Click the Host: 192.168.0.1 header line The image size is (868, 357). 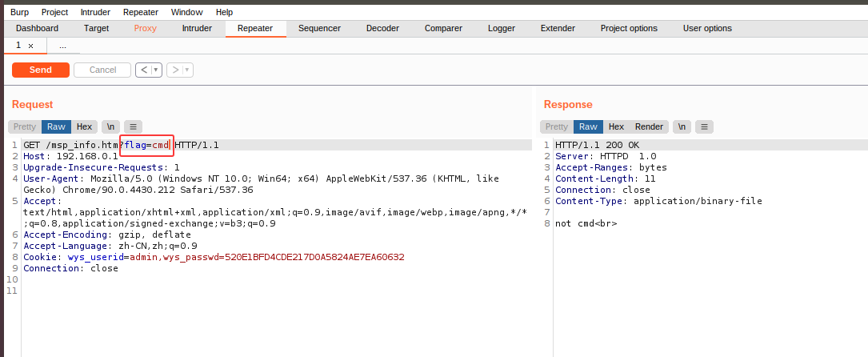(x=70, y=156)
